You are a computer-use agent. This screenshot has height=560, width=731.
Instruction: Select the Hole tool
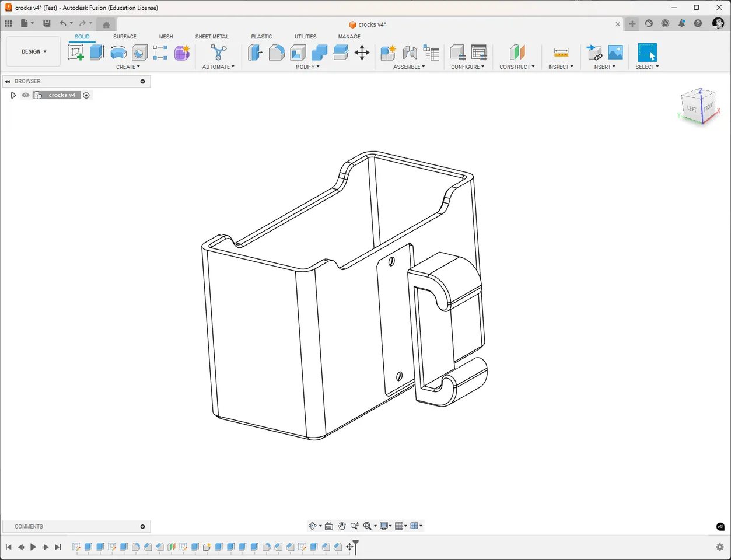pos(139,52)
